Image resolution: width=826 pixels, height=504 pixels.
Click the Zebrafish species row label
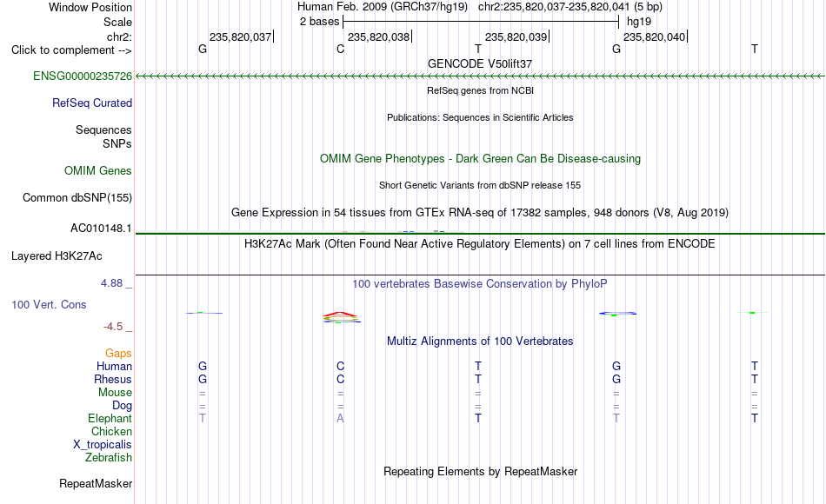pos(109,457)
